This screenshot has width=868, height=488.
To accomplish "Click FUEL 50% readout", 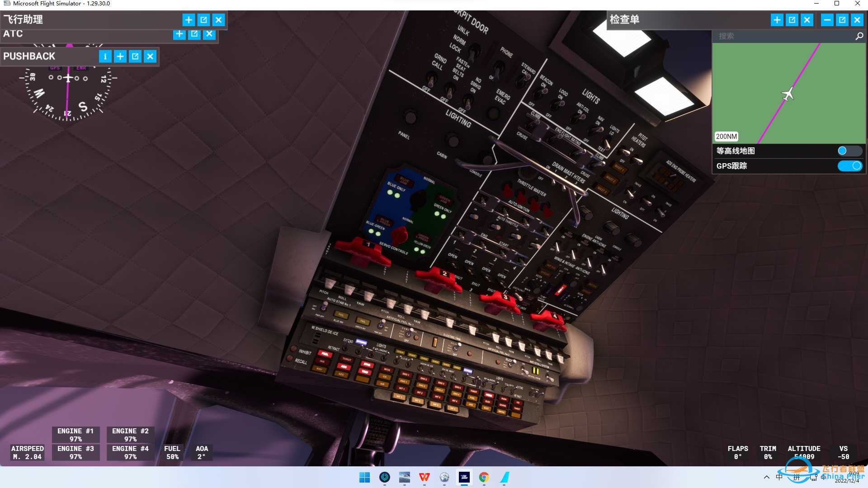I will click(172, 452).
